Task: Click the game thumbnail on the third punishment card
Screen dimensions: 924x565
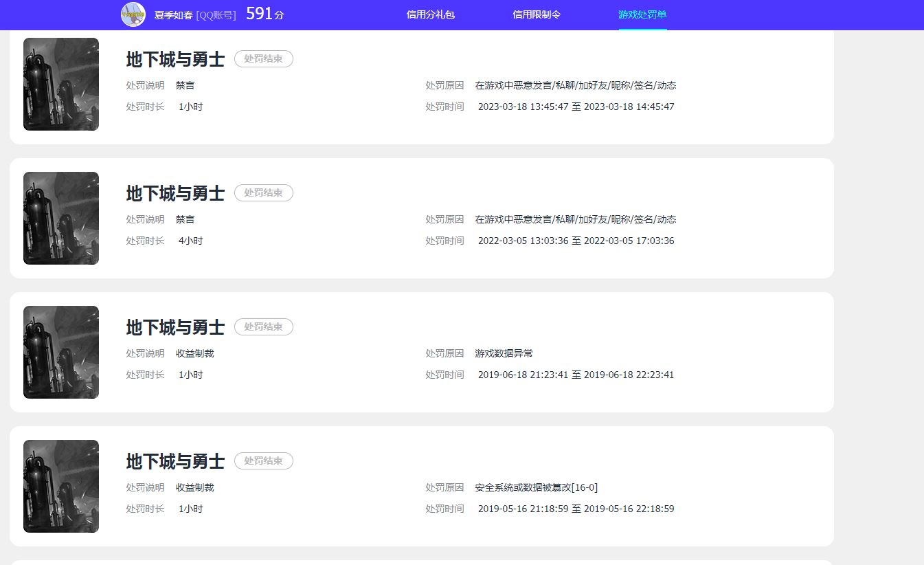Action: (x=60, y=352)
